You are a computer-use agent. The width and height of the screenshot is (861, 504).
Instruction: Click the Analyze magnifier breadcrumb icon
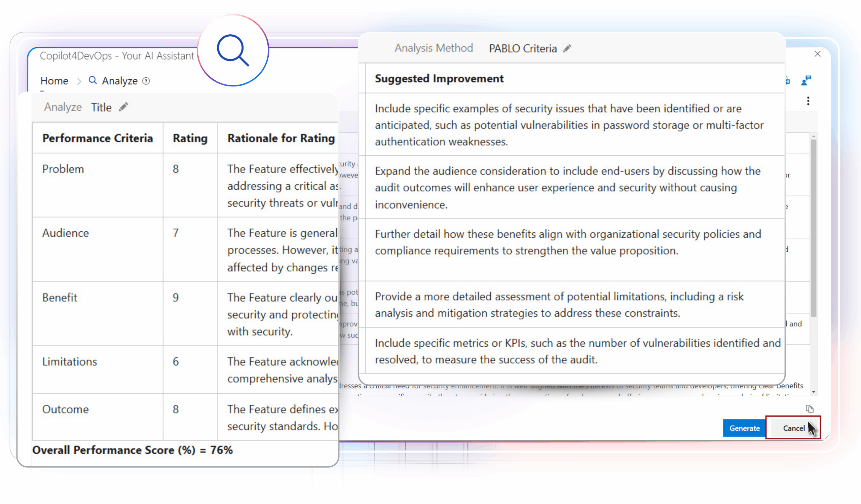click(x=92, y=81)
